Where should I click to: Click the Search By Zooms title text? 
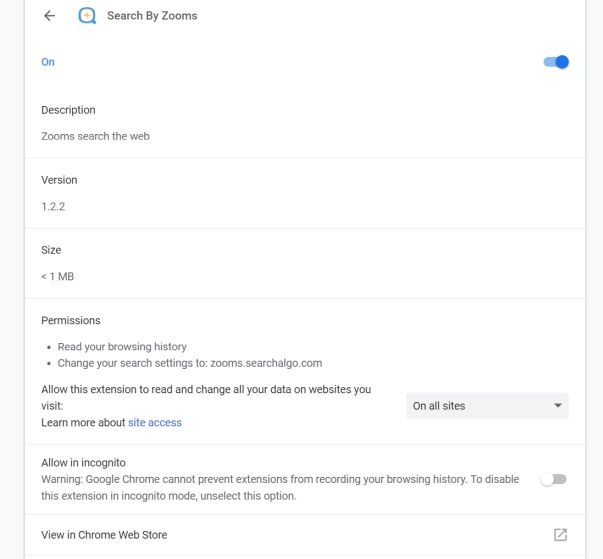pyautogui.click(x=152, y=17)
